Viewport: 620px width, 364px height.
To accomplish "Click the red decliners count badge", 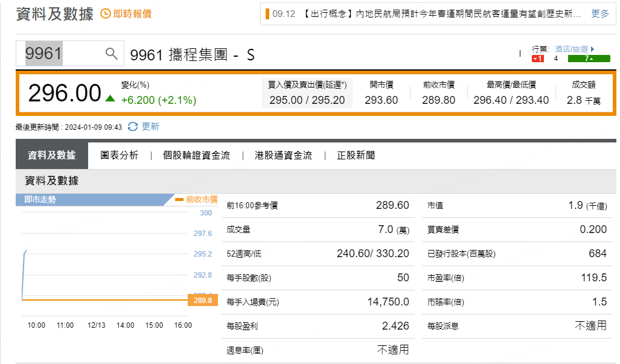I will (x=538, y=59).
